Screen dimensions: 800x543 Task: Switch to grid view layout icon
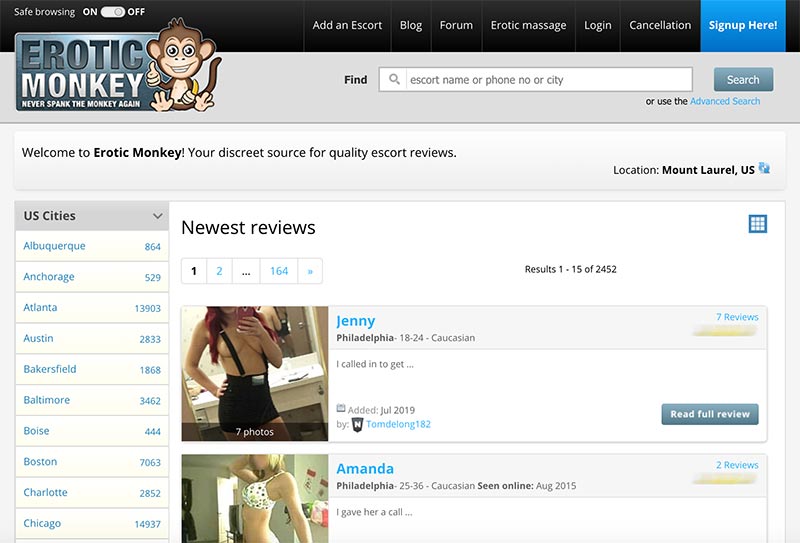[x=757, y=224]
